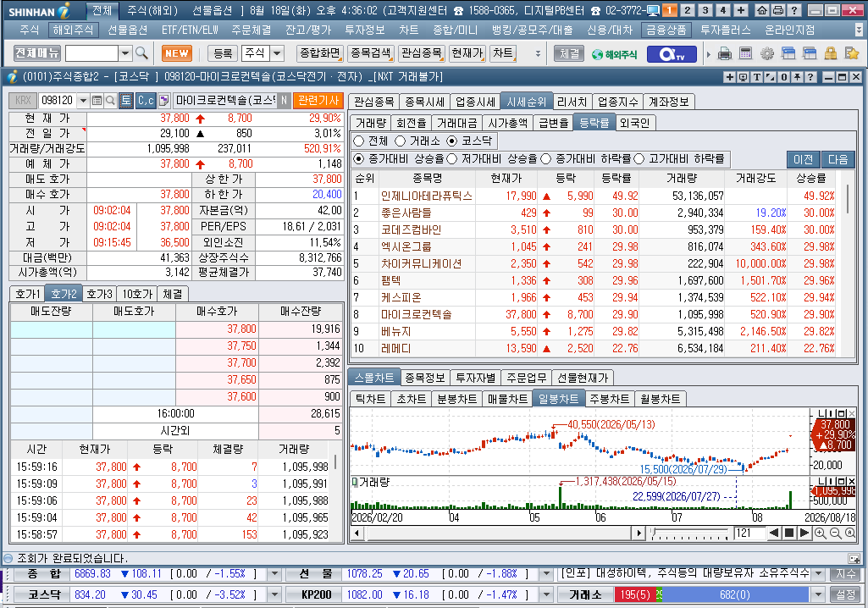Open the dropdown next to the 전체메뉴 input
This screenshot has width=868, height=608.
[x=125, y=53]
